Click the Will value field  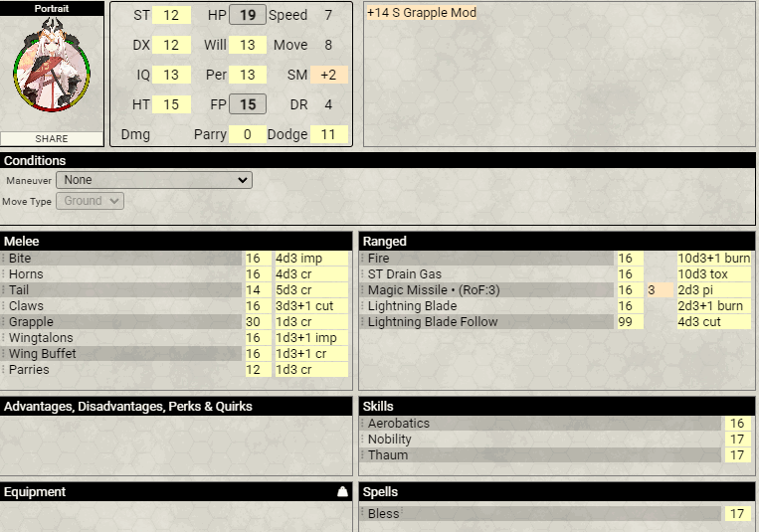pos(248,45)
